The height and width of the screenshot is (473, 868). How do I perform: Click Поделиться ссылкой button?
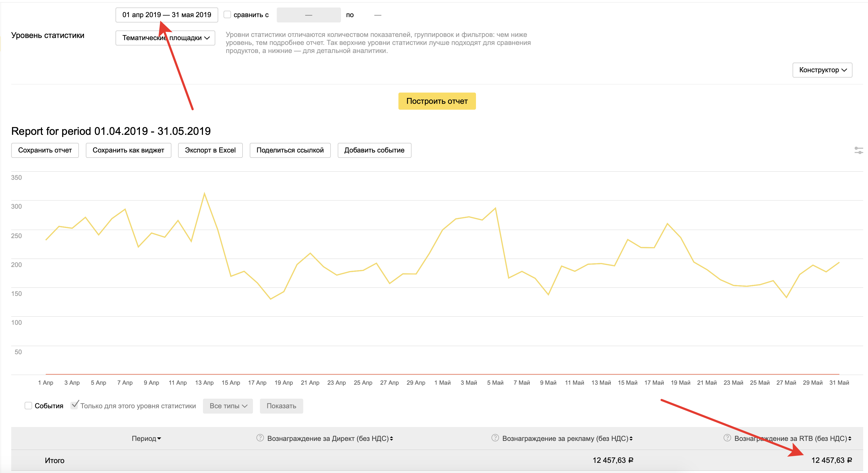click(290, 150)
